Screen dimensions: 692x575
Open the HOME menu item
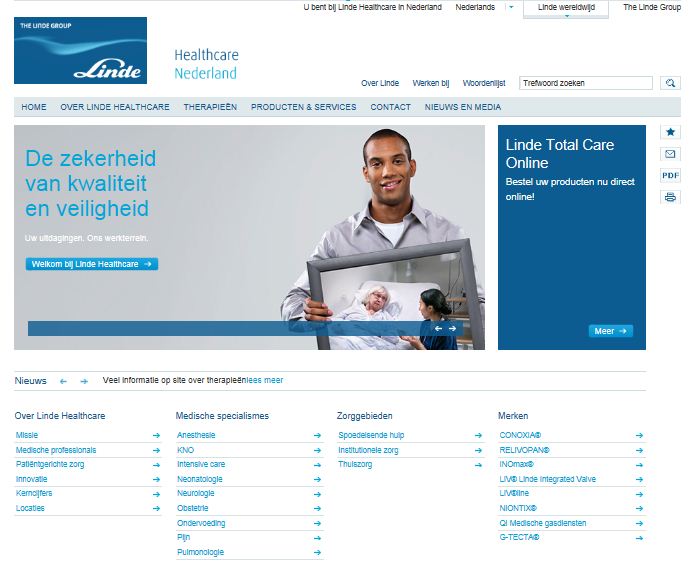[x=34, y=107]
